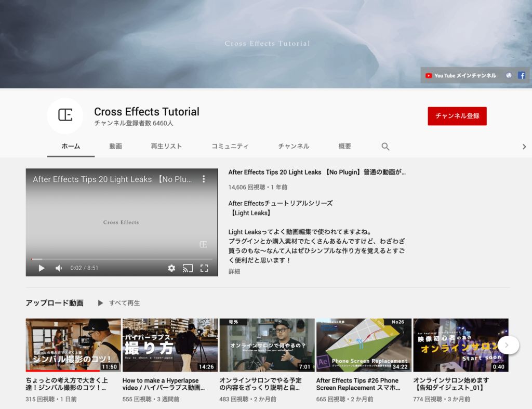Open the globe website icon in banner
The width and height of the screenshot is (532, 409).
509,75
